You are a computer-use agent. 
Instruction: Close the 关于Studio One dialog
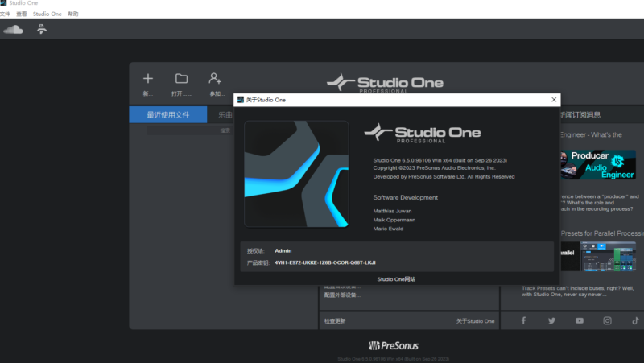(x=554, y=100)
